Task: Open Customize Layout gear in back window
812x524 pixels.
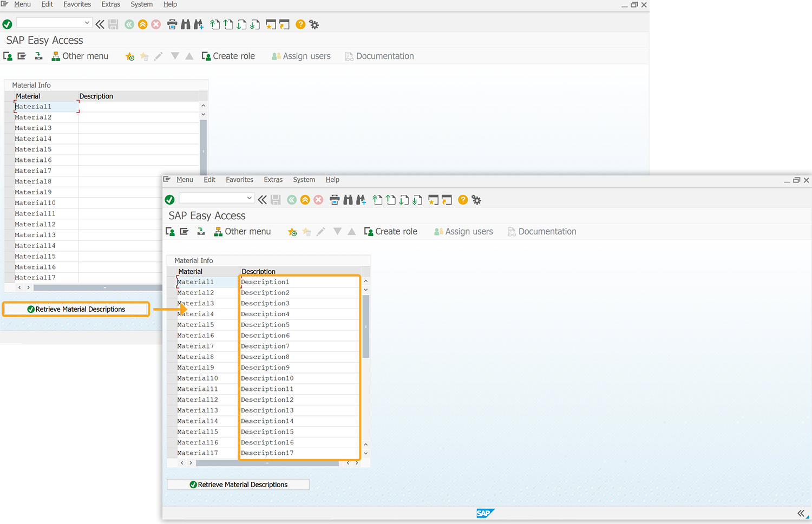Action: click(x=314, y=24)
